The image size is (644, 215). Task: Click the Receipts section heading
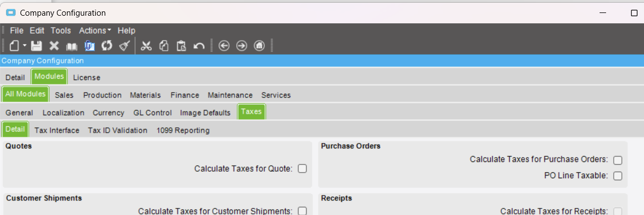[336, 198]
